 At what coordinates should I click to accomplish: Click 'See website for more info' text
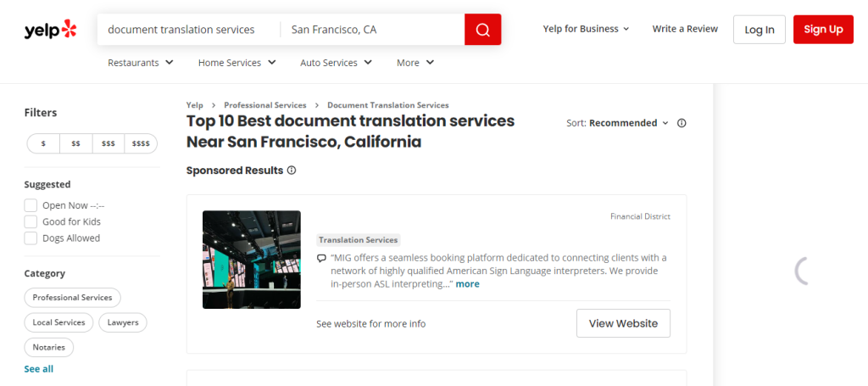point(371,324)
